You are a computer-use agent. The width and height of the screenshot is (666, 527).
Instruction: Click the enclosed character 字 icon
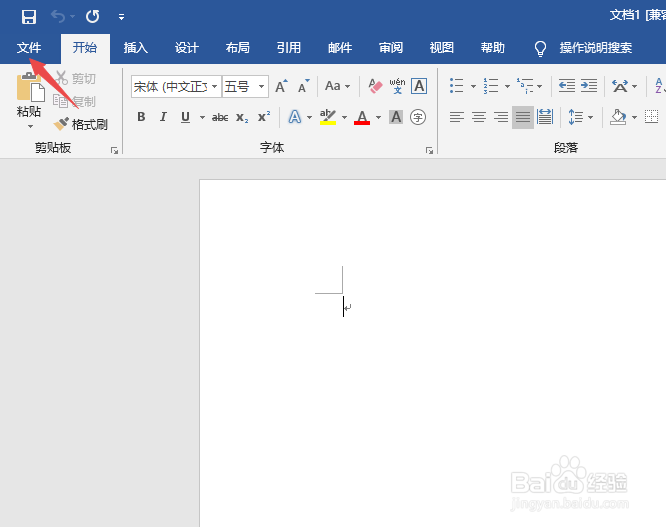418,117
